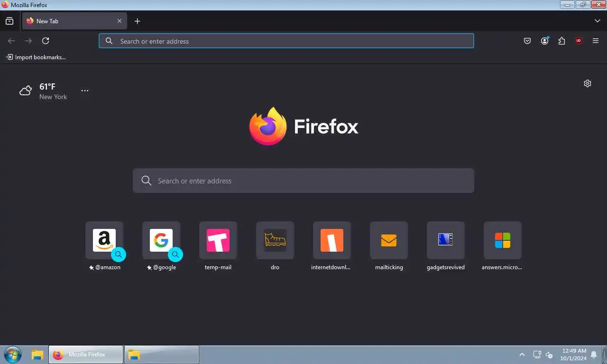Click Import bookmarks... link
This screenshot has width=607, height=364.
[x=36, y=57]
